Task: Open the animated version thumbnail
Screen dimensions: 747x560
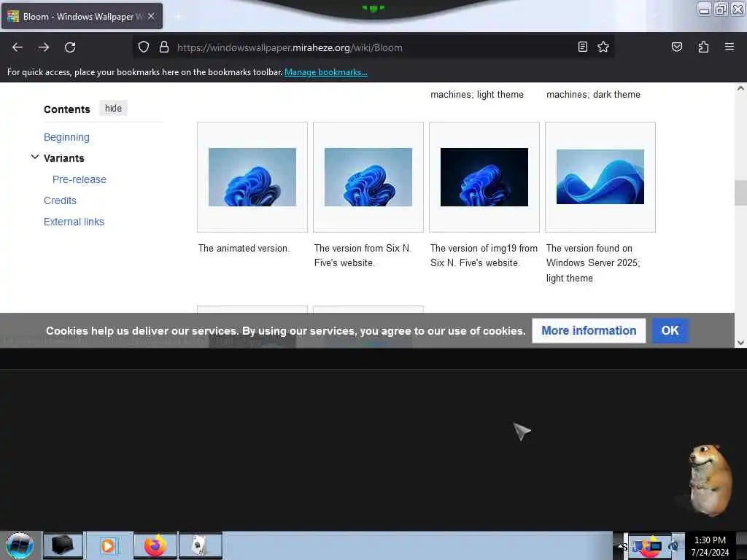Action: tap(252, 177)
